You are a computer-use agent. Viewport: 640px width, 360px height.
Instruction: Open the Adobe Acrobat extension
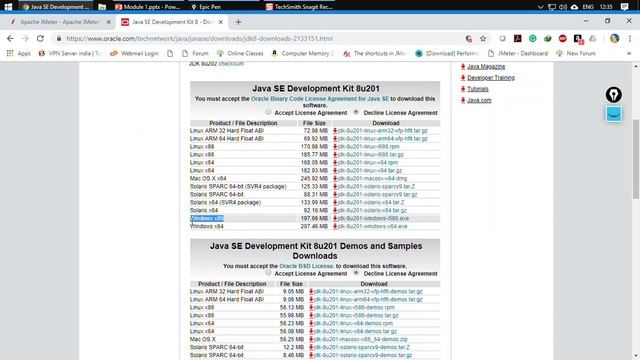coord(518,38)
